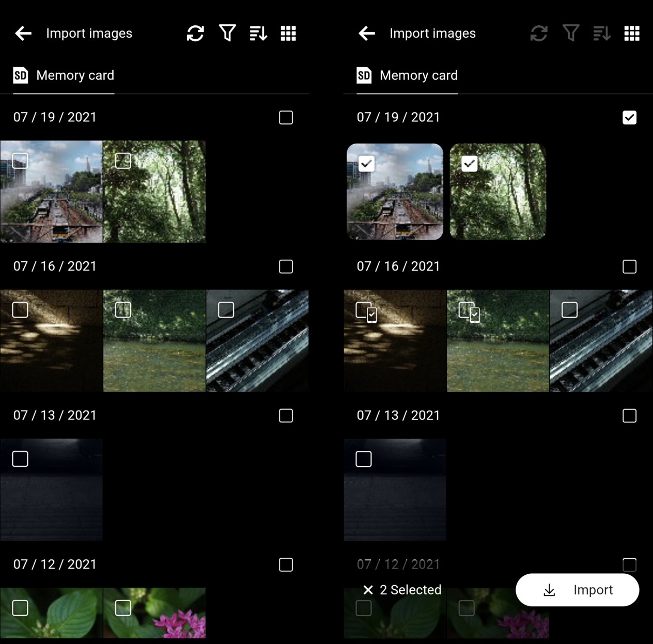Switch grid view layout in left screen
This screenshot has width=653, height=644.
[x=288, y=34]
